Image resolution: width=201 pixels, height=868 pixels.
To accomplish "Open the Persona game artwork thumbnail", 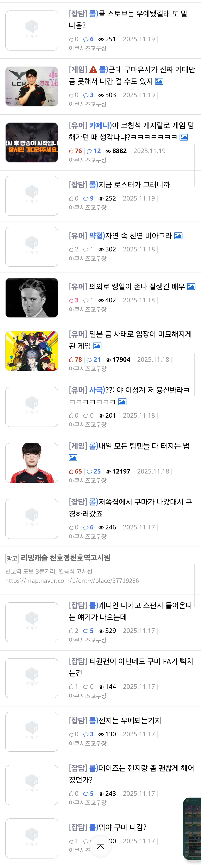I will tap(32, 351).
